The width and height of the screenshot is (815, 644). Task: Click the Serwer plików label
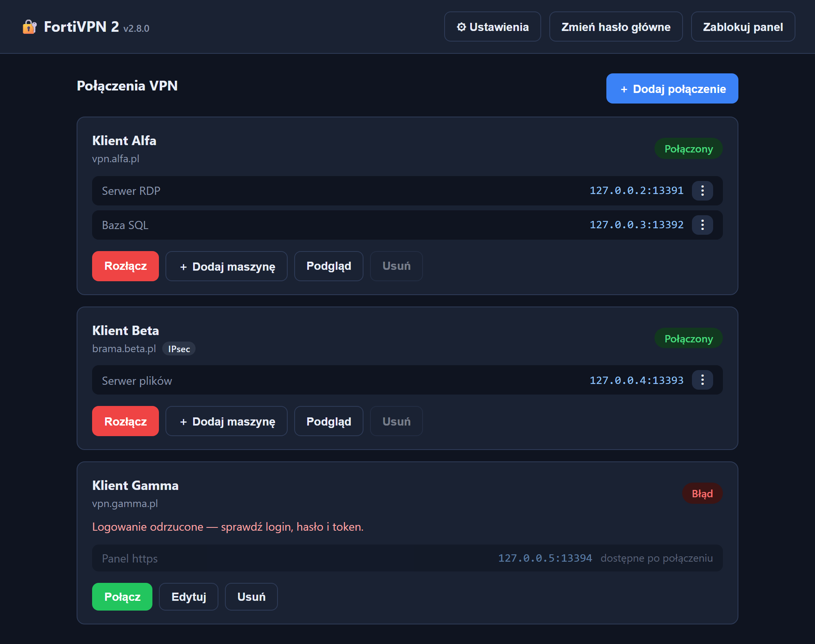pyautogui.click(x=137, y=381)
